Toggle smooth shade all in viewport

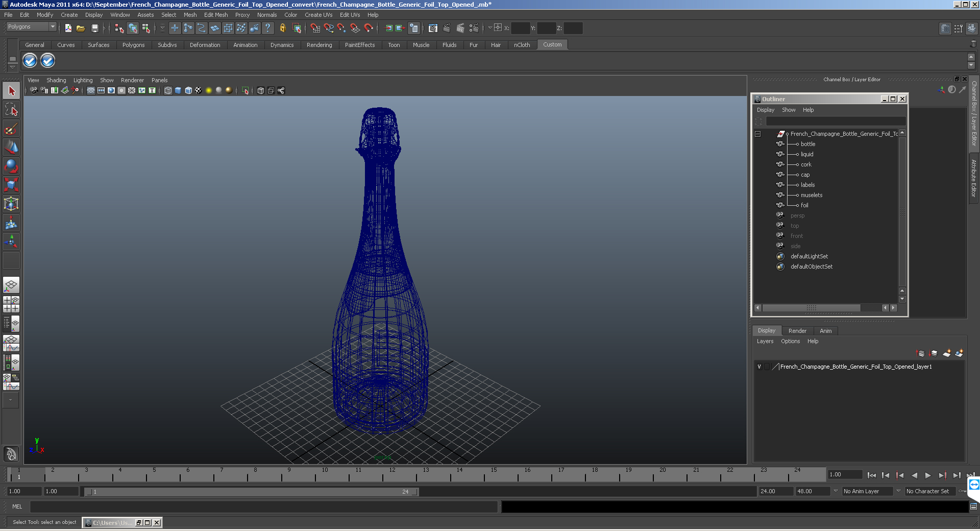tap(178, 90)
